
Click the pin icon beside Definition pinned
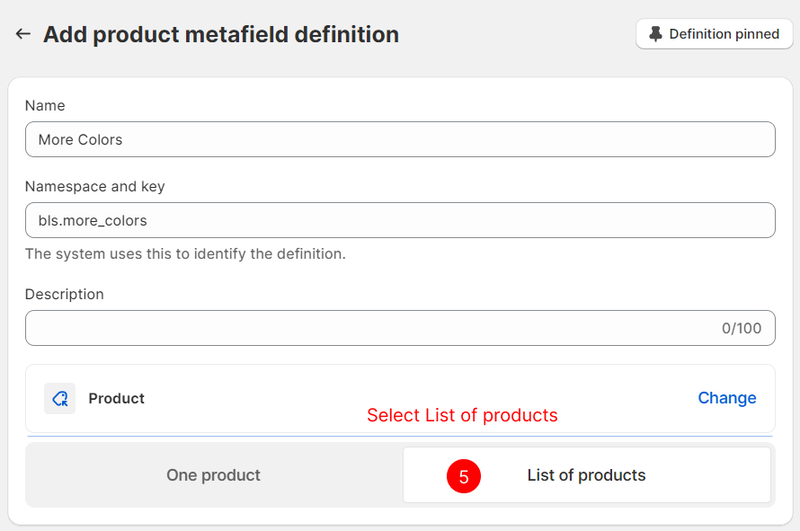click(x=656, y=34)
